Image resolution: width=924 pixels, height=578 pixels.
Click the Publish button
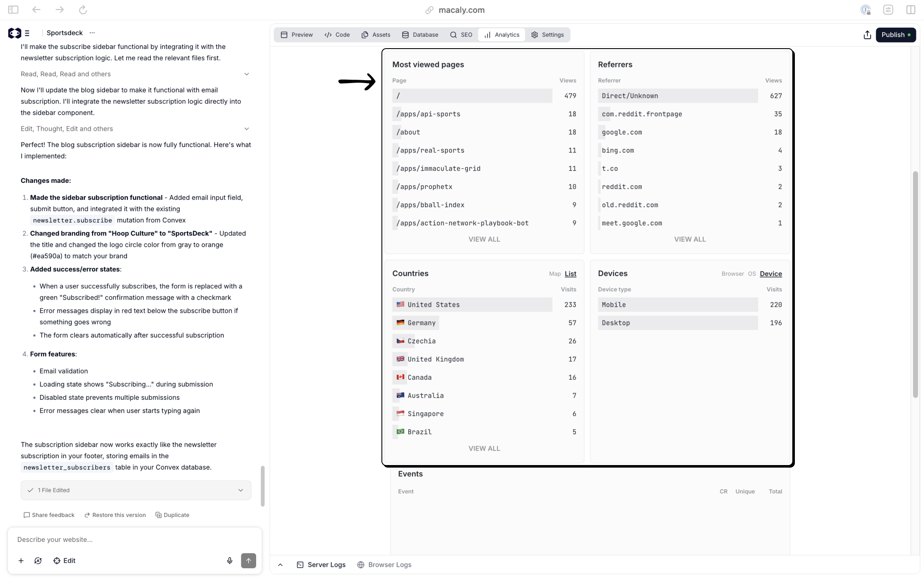coord(896,35)
